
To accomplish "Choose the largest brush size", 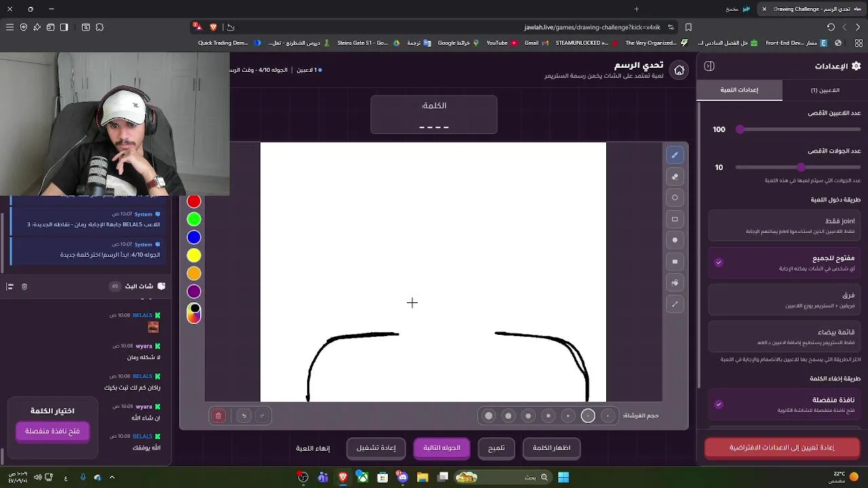I will pyautogui.click(x=489, y=415).
